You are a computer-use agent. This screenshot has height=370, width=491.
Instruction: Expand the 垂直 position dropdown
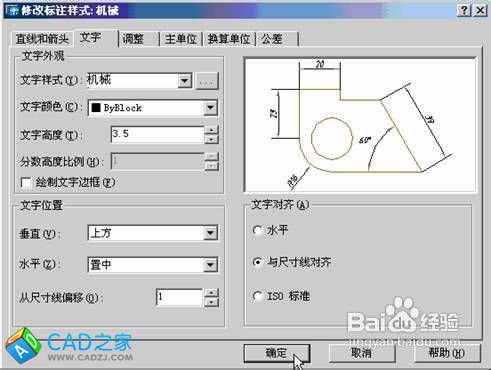coord(210,233)
